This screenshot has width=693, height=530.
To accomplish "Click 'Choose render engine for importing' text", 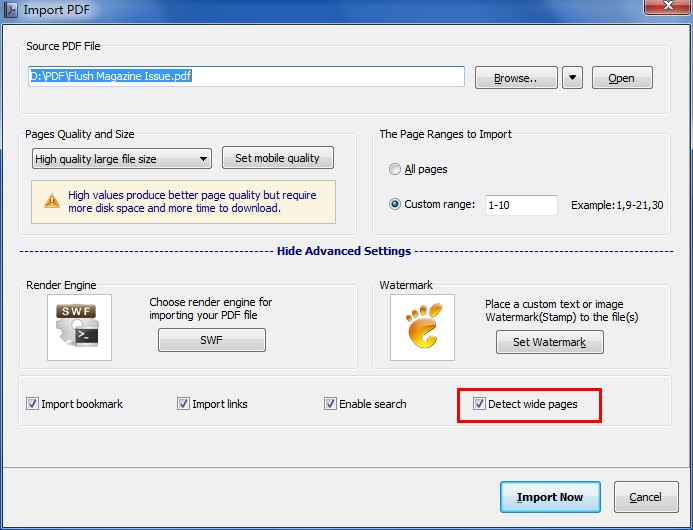I will pos(211,309).
